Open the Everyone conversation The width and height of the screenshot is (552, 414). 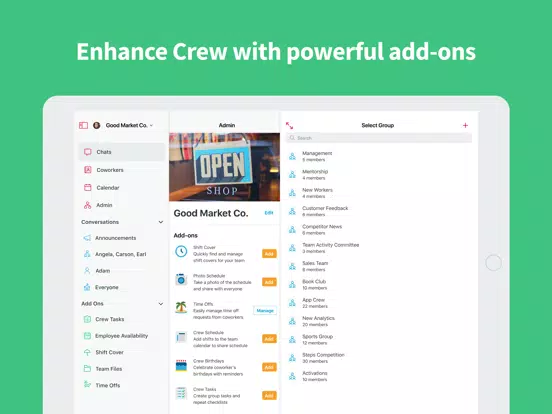point(121,287)
